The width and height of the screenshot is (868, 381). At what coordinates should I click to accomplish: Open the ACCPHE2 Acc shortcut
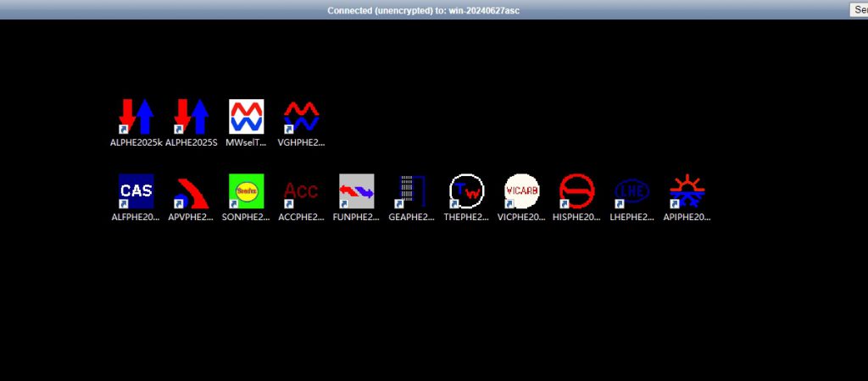click(301, 191)
